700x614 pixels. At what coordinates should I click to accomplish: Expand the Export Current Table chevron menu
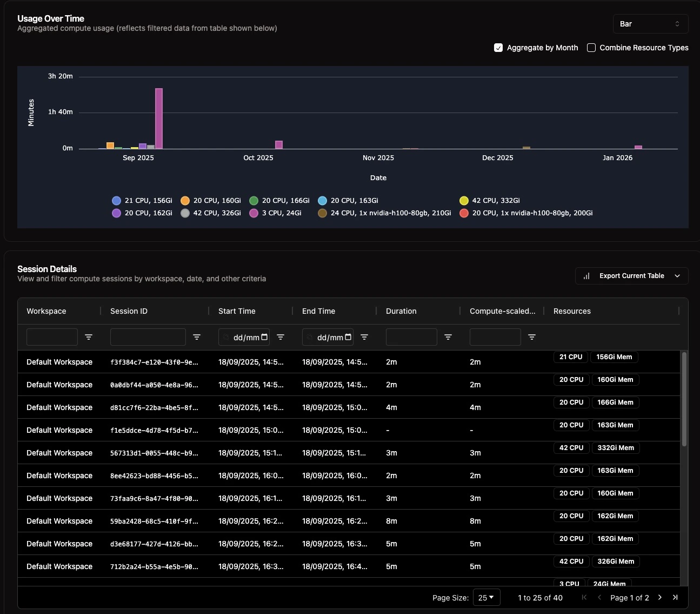pos(677,276)
